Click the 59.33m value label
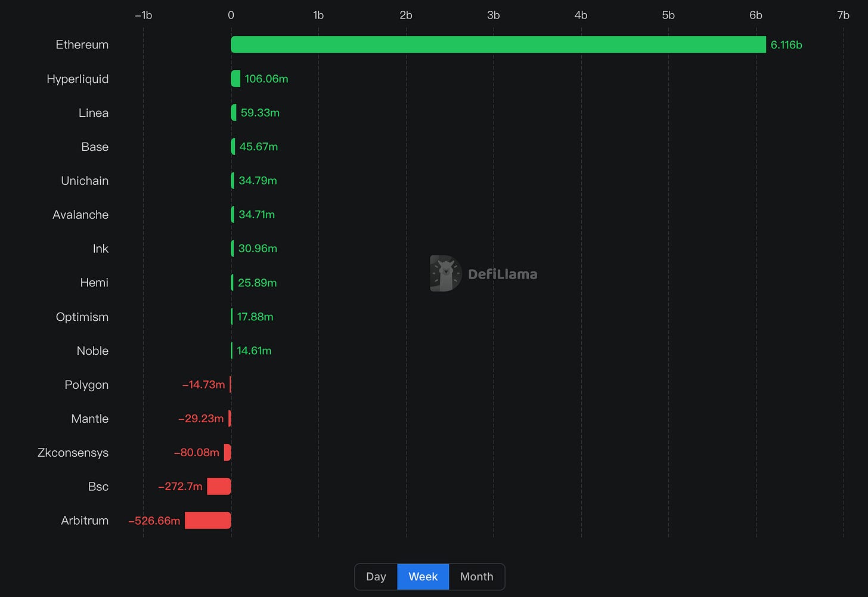The image size is (868, 597). [x=260, y=113]
